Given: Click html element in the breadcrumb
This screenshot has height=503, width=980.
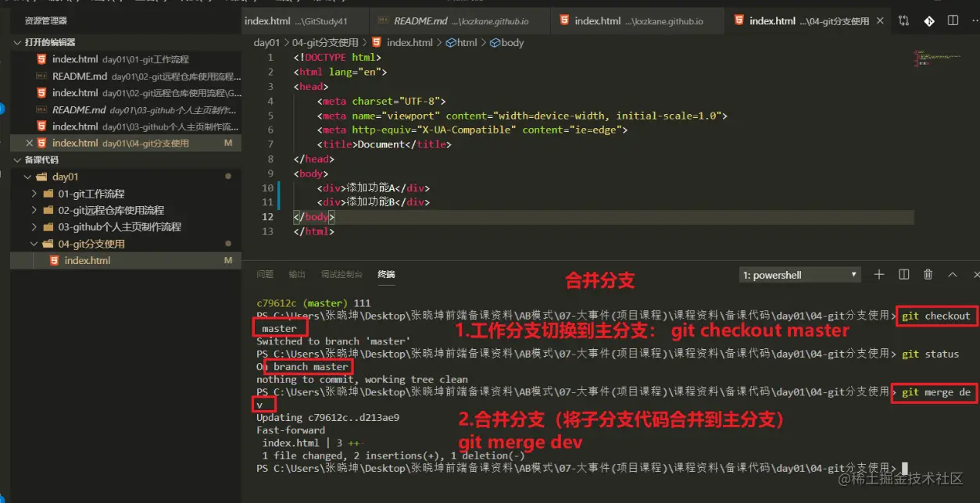Looking at the screenshot, I should 461,43.
